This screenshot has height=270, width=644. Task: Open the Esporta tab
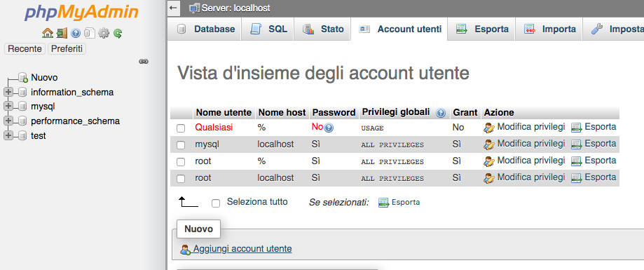481,29
